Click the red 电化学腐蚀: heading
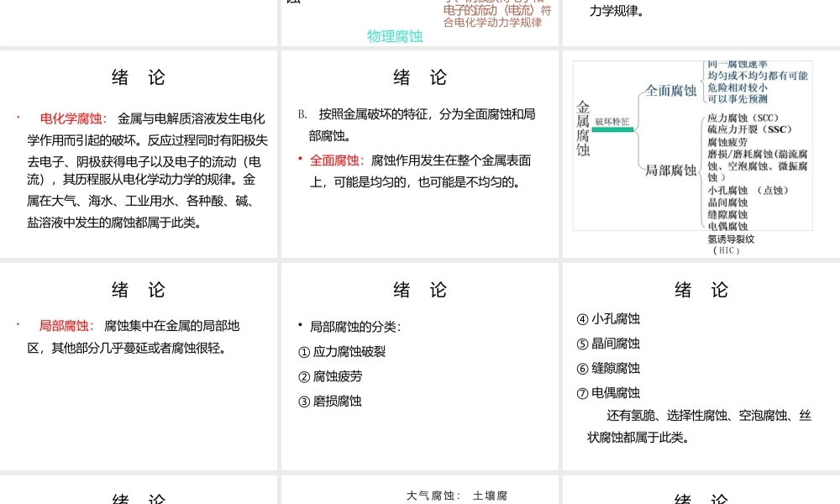The image size is (840, 504). (x=74, y=118)
